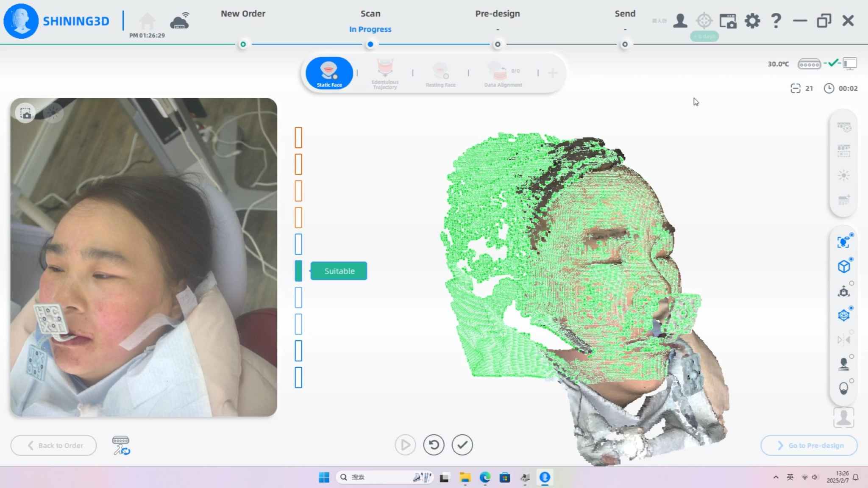The width and height of the screenshot is (868, 488).
Task: Click Go to Pre-design button
Action: pyautogui.click(x=809, y=446)
